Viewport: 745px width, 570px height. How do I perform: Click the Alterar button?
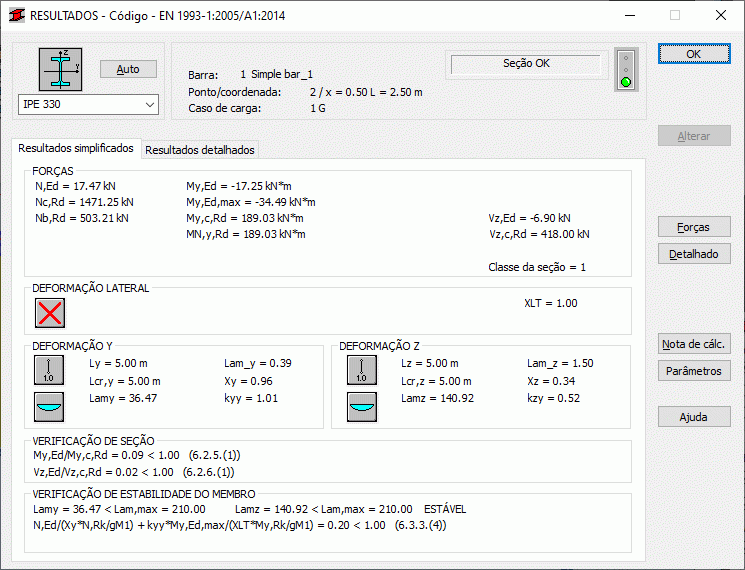[694, 136]
